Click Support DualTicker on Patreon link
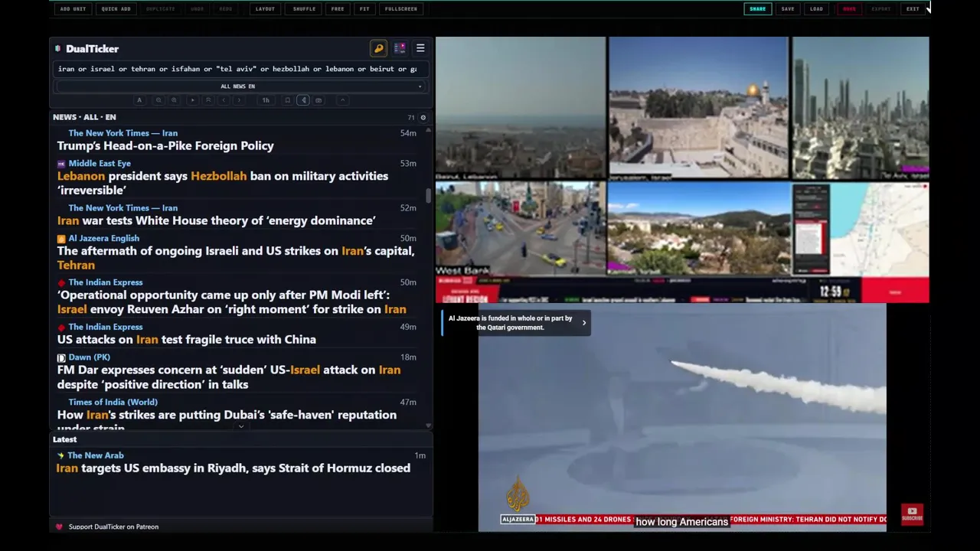 pos(113,527)
